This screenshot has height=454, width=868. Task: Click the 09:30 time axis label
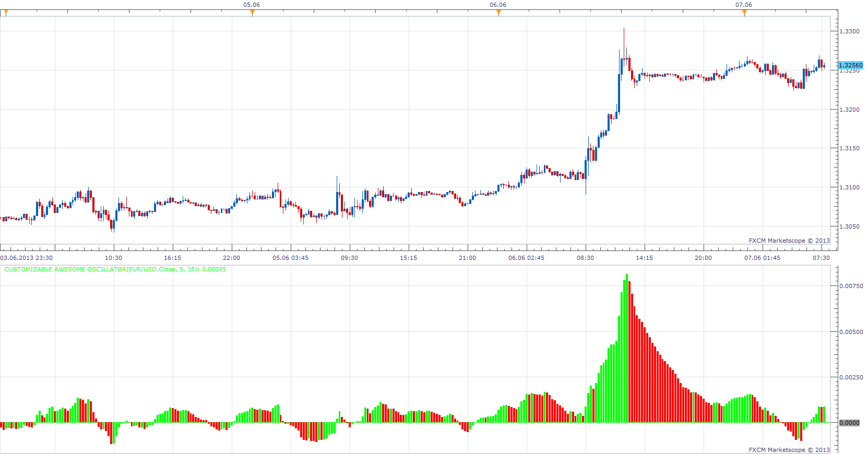click(349, 258)
